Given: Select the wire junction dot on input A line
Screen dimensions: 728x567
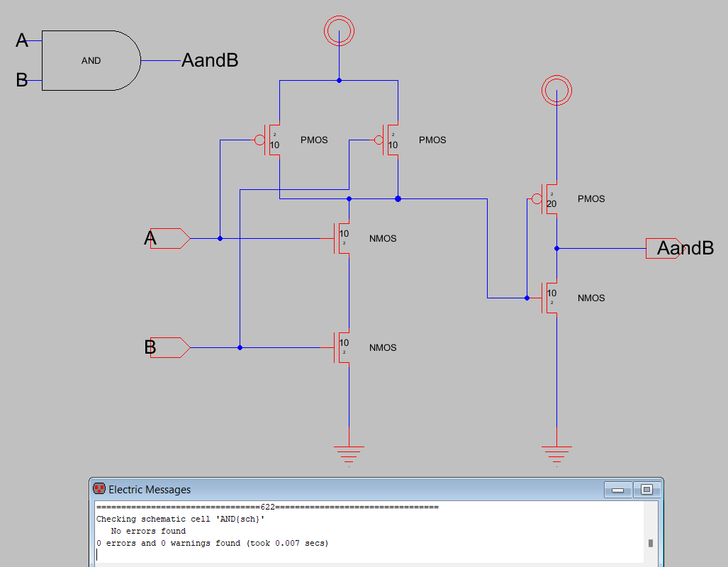Looking at the screenshot, I should point(220,238).
